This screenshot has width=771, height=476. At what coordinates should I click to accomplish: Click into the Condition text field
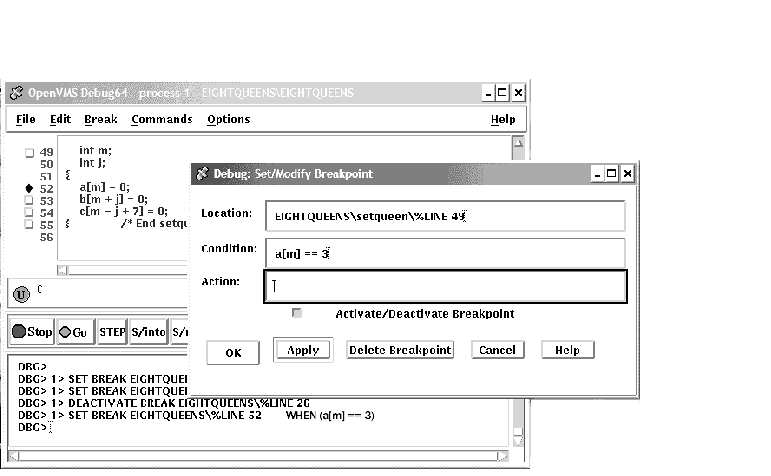tap(444, 253)
